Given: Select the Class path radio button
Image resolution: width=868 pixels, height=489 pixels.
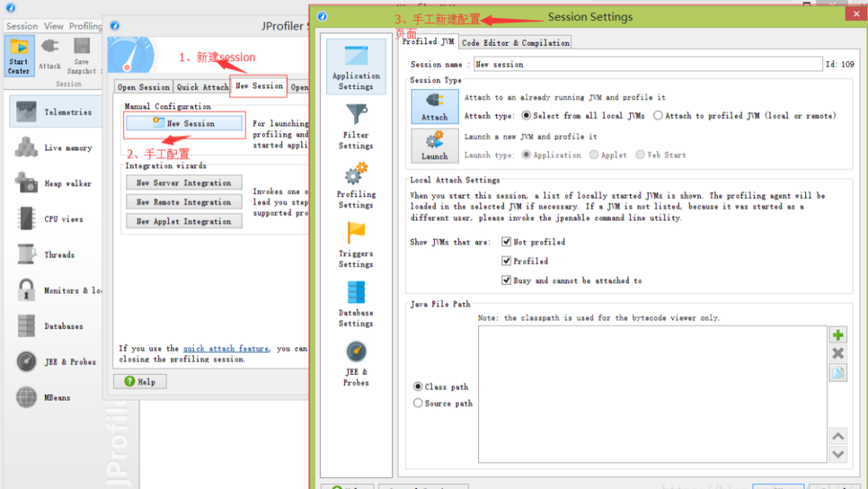Looking at the screenshot, I should (x=418, y=386).
